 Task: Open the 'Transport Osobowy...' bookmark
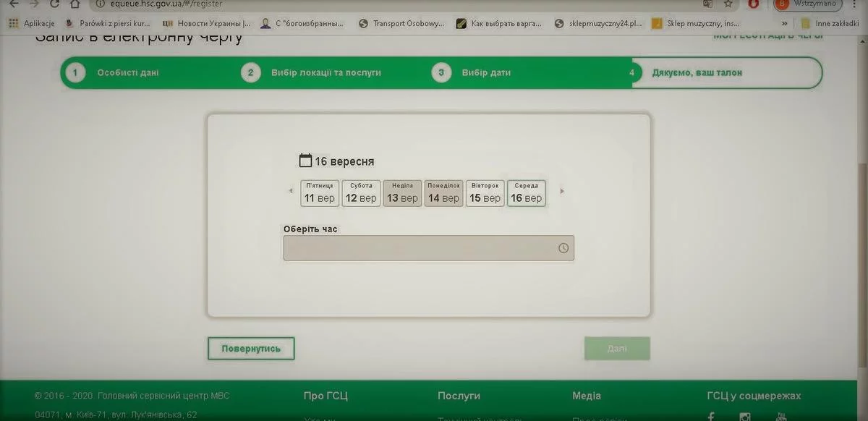tap(402, 23)
